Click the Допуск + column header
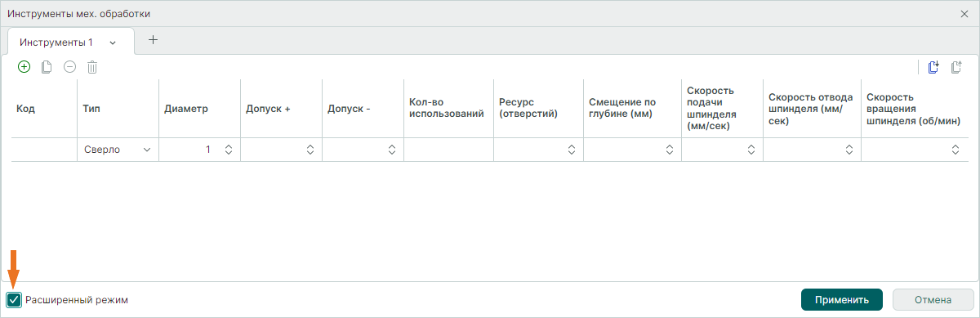This screenshot has width=980, height=318. (281, 109)
